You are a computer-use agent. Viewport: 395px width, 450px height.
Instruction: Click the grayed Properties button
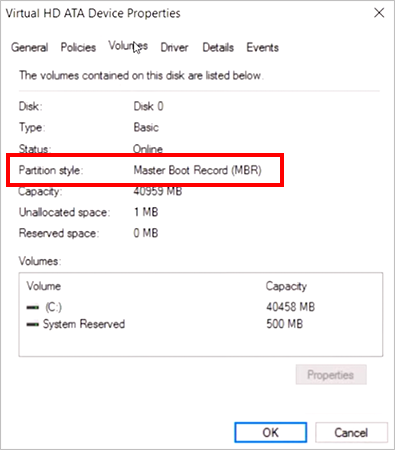pyautogui.click(x=331, y=375)
